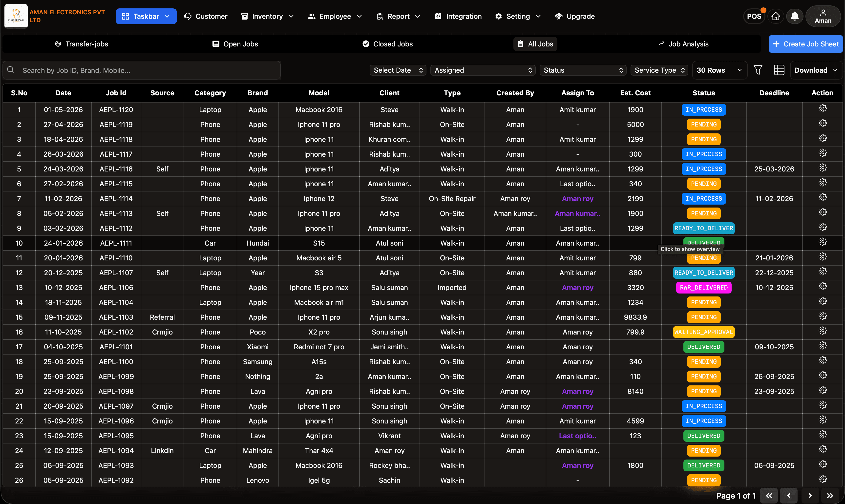The height and width of the screenshot is (504, 845).
Task: Click the Iphone 15 pro max cell
Action: tap(318, 288)
